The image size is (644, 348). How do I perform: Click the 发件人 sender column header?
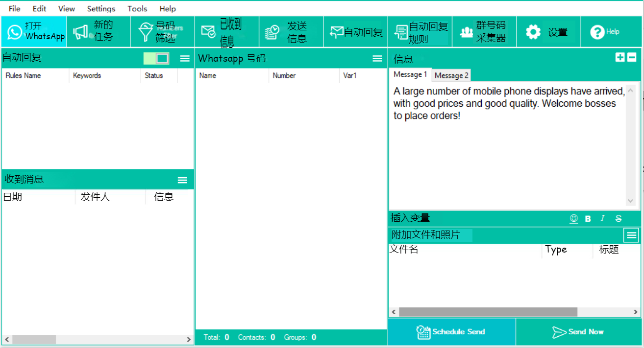point(110,197)
